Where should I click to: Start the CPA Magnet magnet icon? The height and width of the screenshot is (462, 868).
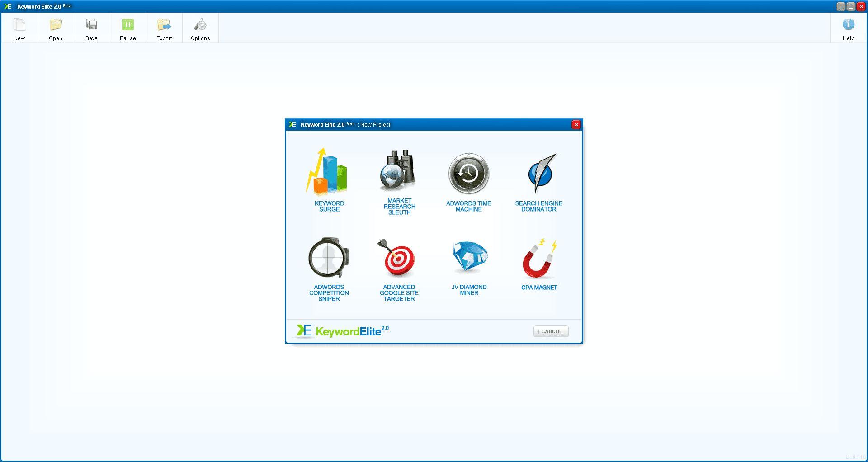click(x=539, y=258)
